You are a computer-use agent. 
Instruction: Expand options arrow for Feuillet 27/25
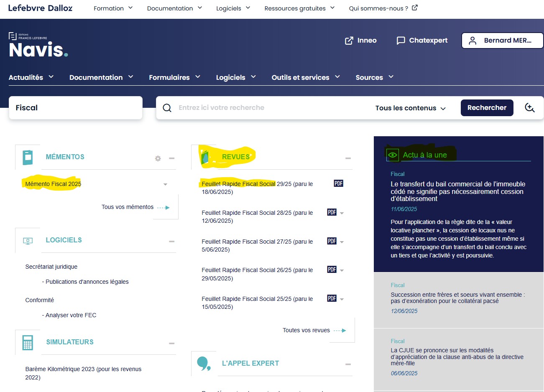coord(342,242)
